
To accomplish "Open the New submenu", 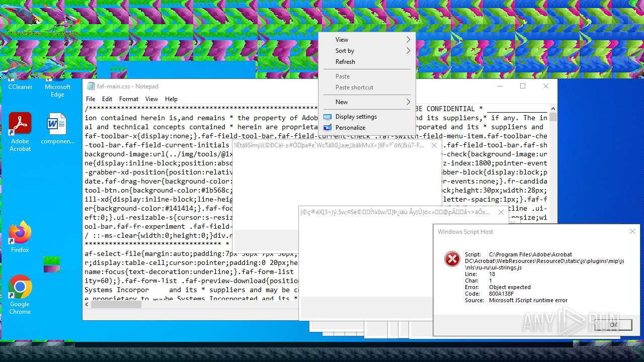I will (x=367, y=102).
